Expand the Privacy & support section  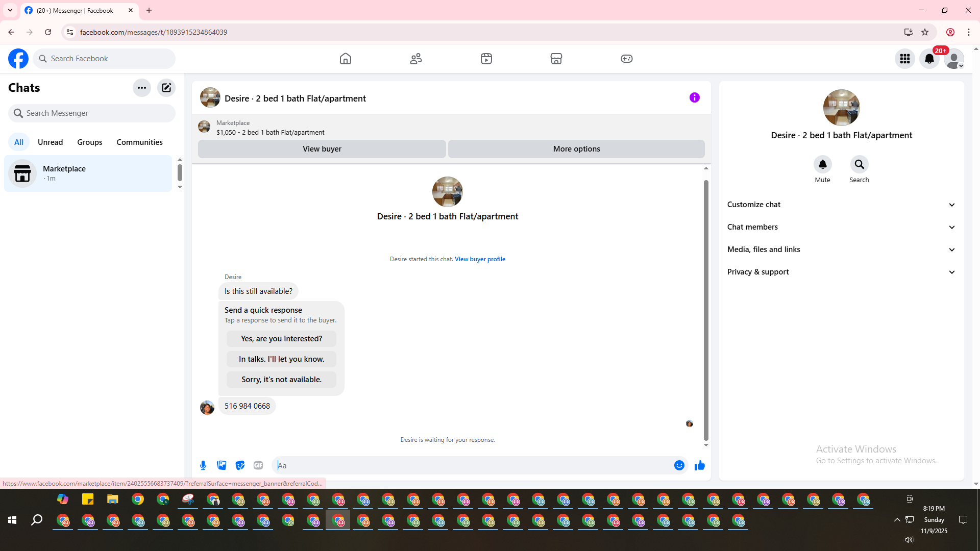coord(841,272)
